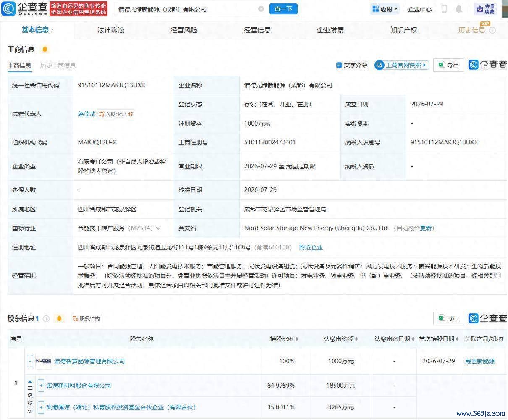Click the 3265万元 capital cell
The height and width of the screenshot is (420, 508).
tap(340, 407)
